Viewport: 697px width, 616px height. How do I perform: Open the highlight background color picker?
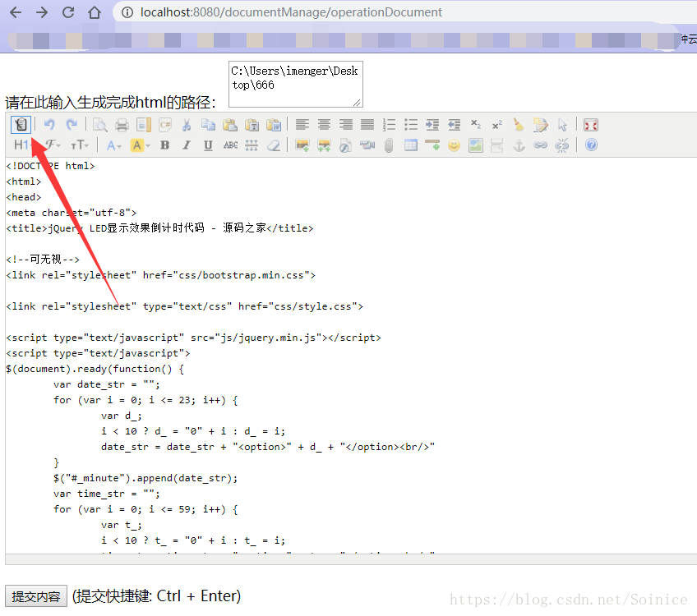click(x=140, y=145)
